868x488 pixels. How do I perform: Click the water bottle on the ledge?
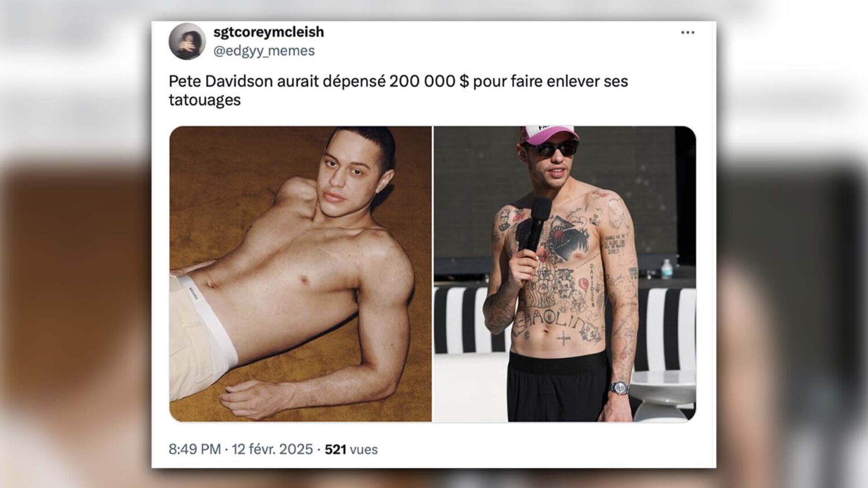(x=667, y=269)
